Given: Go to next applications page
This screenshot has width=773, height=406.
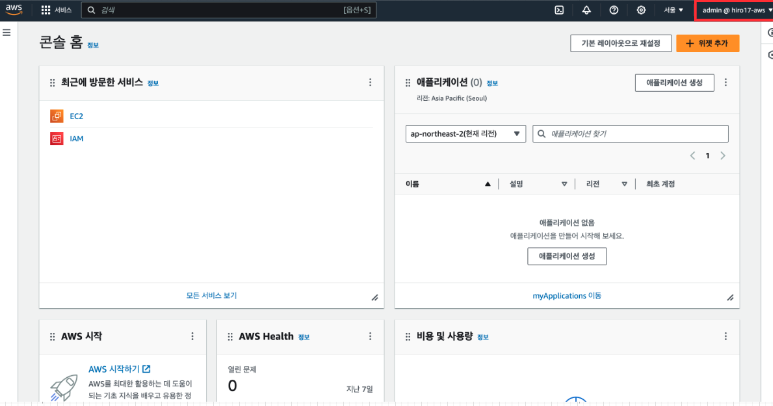Looking at the screenshot, I should pos(723,156).
